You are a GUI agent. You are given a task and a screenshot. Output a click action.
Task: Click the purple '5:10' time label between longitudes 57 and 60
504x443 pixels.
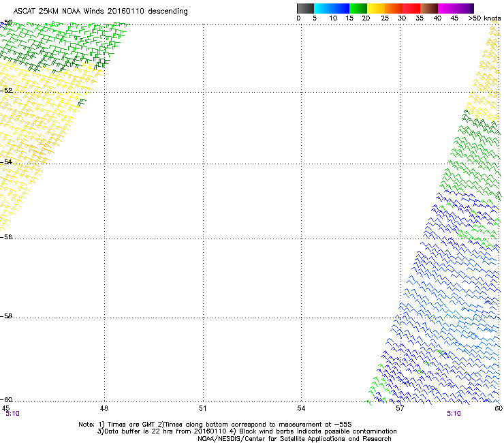(x=454, y=414)
